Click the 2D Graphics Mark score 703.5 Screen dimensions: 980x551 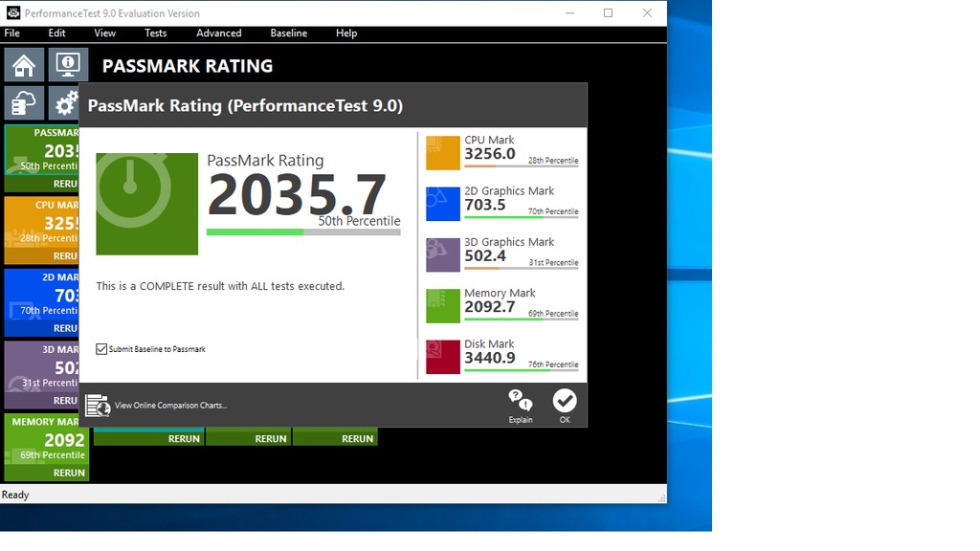tap(485, 205)
